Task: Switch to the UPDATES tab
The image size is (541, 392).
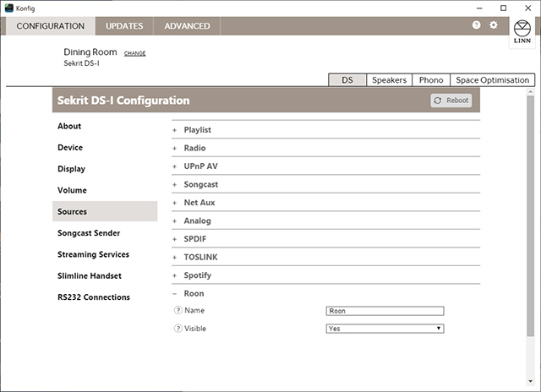Action: coord(124,26)
